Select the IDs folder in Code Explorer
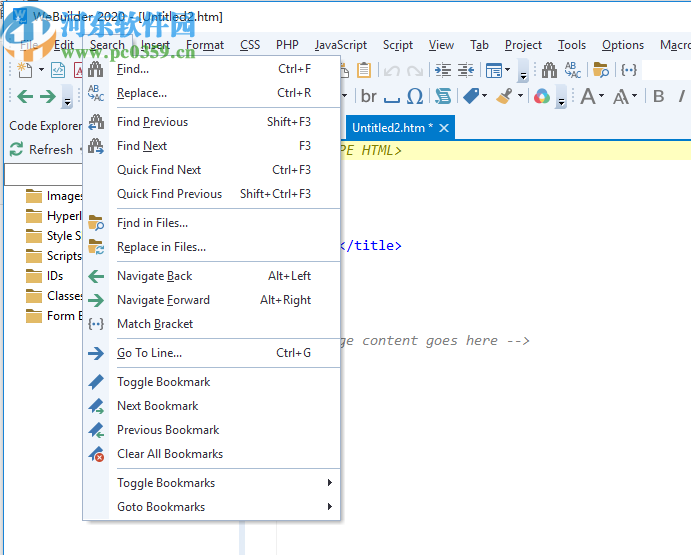691x555 pixels. coord(45,276)
